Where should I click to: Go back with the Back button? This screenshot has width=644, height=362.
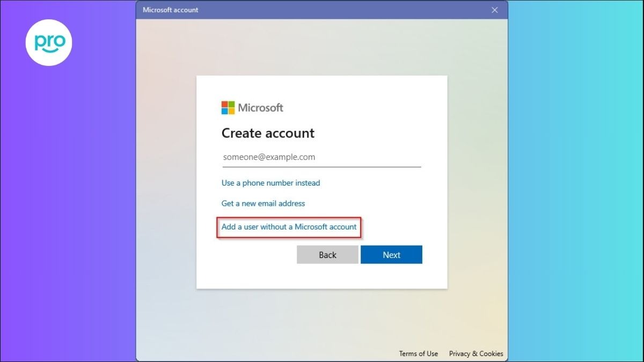327,255
